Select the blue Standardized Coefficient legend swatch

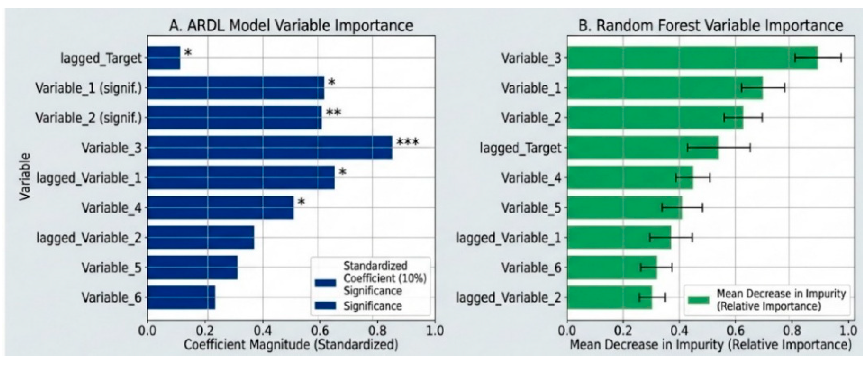(x=325, y=282)
